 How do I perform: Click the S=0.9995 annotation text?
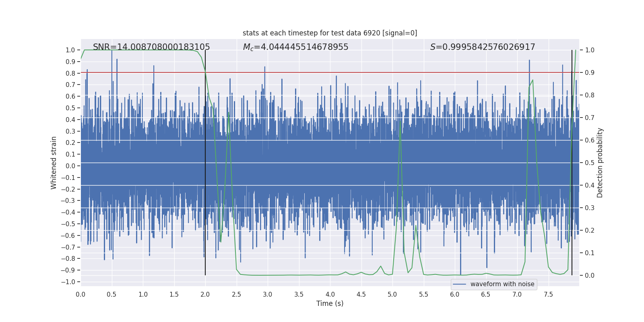point(483,47)
